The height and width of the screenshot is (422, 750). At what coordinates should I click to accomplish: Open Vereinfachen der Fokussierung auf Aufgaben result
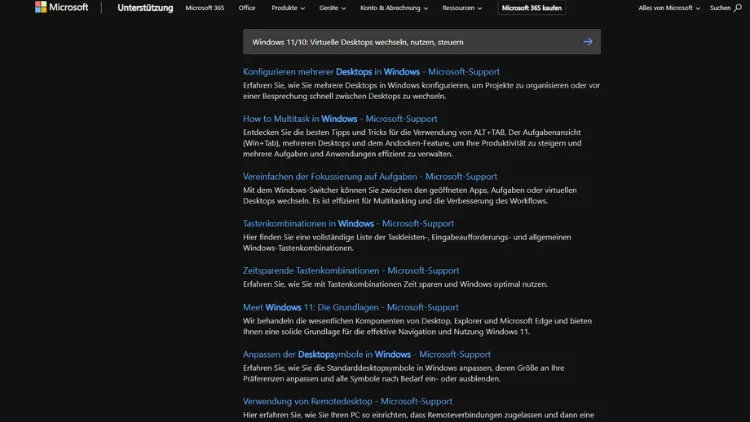[370, 177]
